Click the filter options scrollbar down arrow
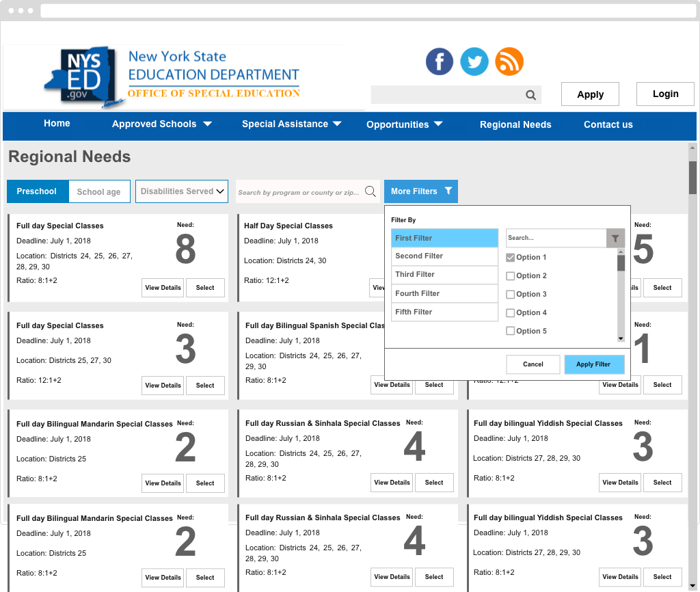The width and height of the screenshot is (700, 592). (x=621, y=338)
